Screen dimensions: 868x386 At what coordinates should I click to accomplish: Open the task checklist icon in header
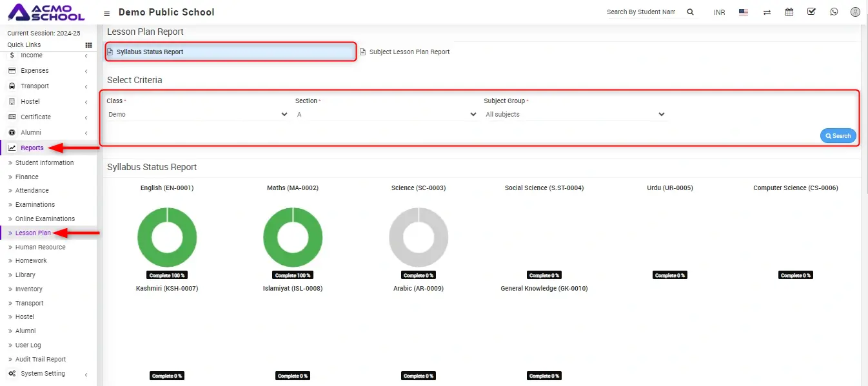tap(811, 12)
